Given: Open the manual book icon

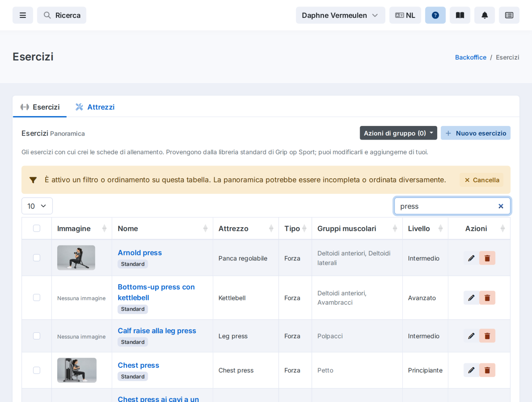Looking at the screenshot, I should pyautogui.click(x=460, y=15).
